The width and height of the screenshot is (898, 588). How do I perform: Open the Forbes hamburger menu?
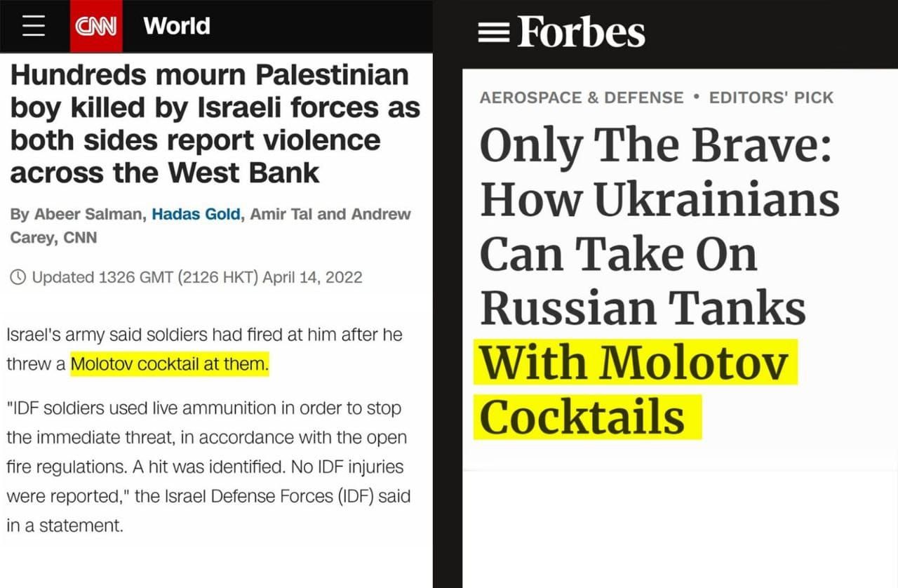[494, 32]
